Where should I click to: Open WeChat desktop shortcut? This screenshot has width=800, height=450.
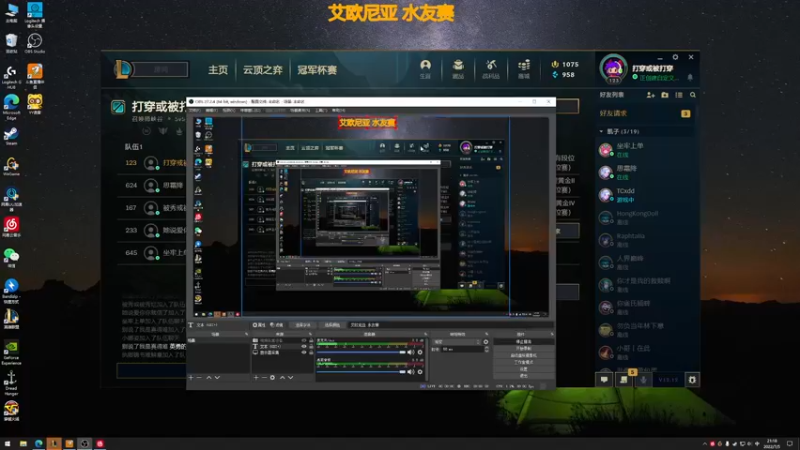(x=11, y=258)
